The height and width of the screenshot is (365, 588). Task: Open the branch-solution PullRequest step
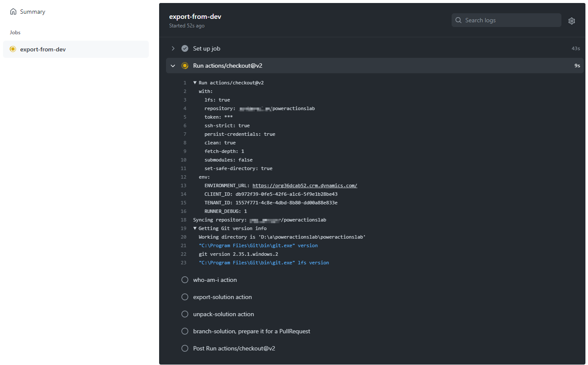pos(252,331)
